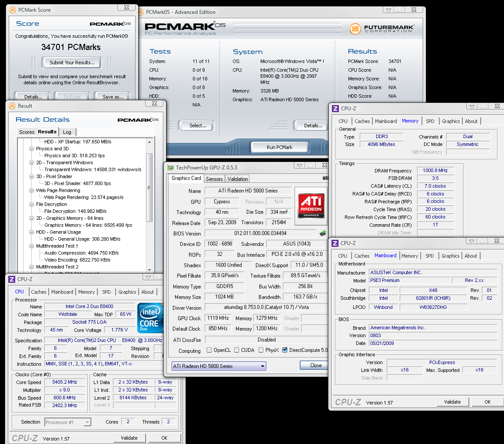Enable the OpenCL checkbox
The width and height of the screenshot is (504, 444).
(x=209, y=350)
